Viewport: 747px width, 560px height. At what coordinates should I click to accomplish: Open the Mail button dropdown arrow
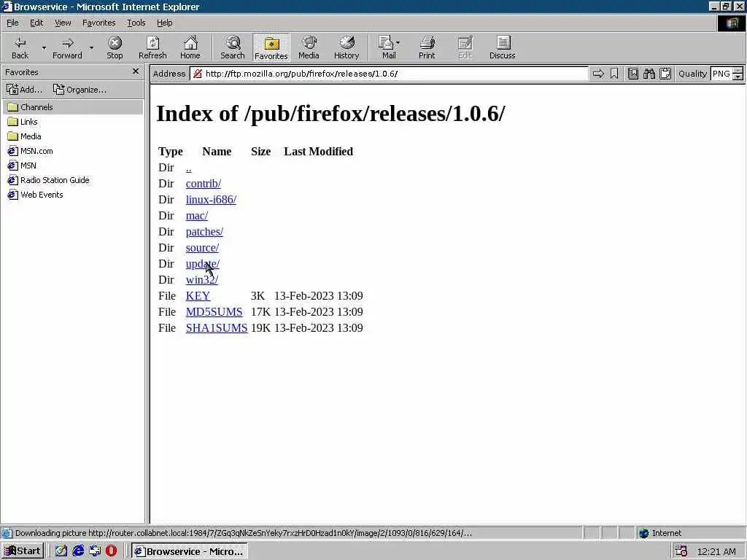coord(398,43)
